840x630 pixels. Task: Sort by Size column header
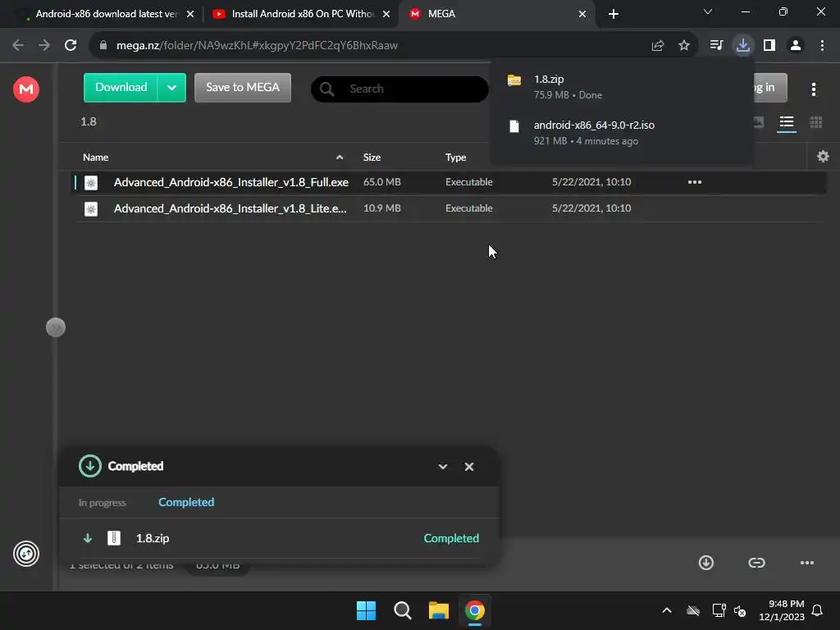372,157
